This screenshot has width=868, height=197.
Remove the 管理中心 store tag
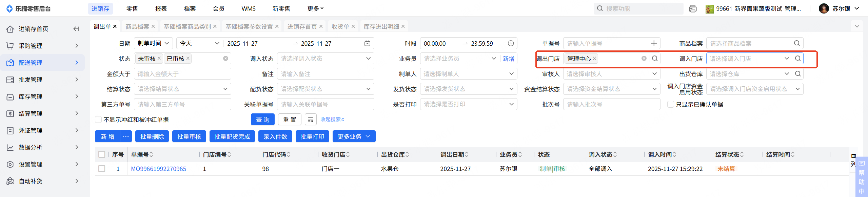594,59
